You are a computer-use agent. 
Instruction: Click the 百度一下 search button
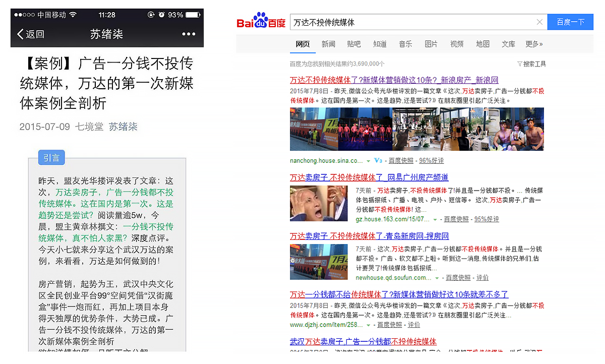(570, 22)
